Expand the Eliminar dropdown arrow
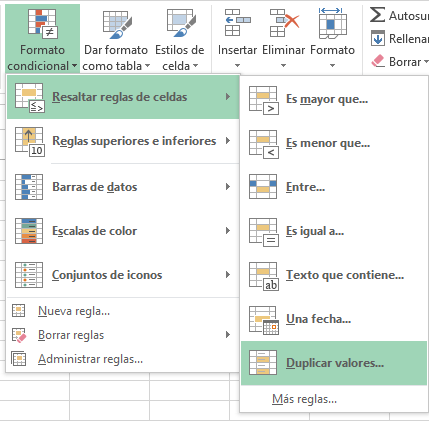 click(283, 65)
